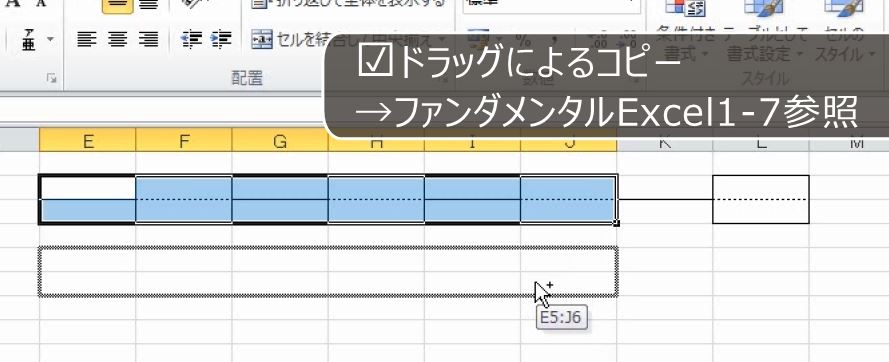Click the lower blue selected cell in column J
The image size is (889, 362).
pos(568,211)
